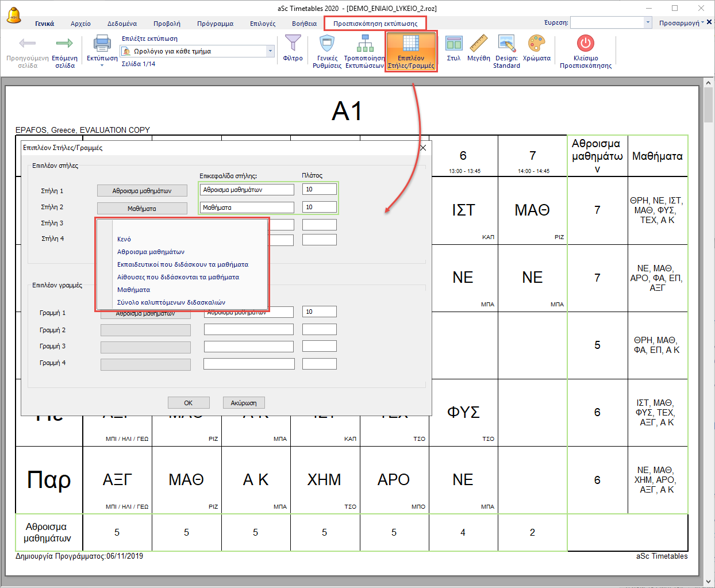Image resolution: width=715 pixels, height=588 pixels.
Task: Click the vertical scrollbar down arrow
Action: tap(709, 581)
